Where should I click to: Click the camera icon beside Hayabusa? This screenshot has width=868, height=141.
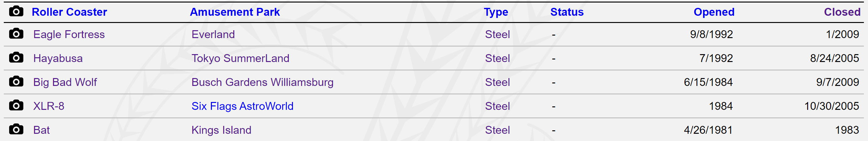click(x=16, y=58)
